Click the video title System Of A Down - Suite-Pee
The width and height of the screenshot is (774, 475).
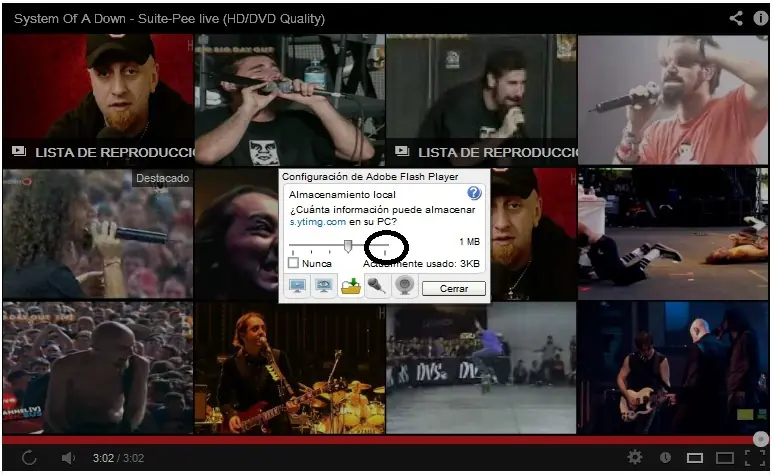click(x=169, y=19)
